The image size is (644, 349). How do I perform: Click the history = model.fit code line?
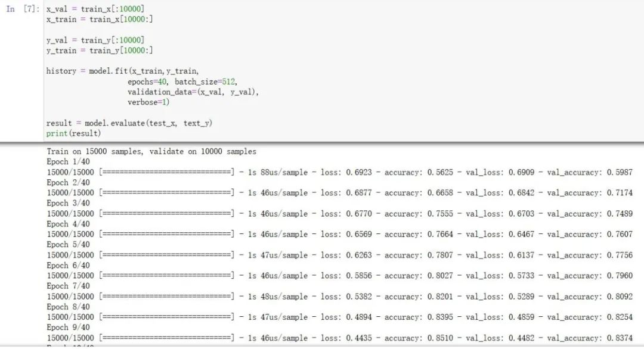(123, 71)
